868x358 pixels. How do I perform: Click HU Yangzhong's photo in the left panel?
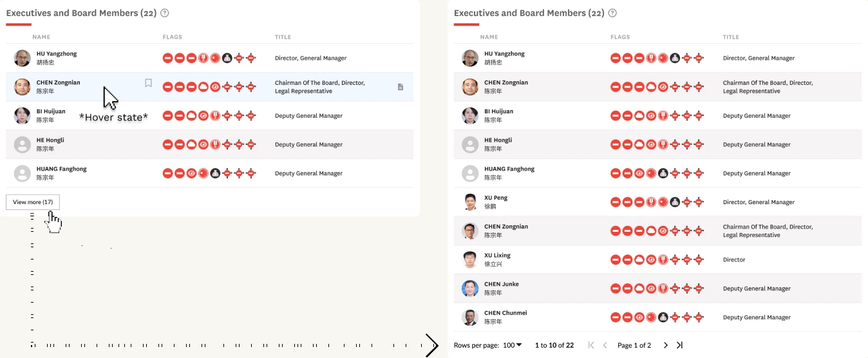pos(22,58)
